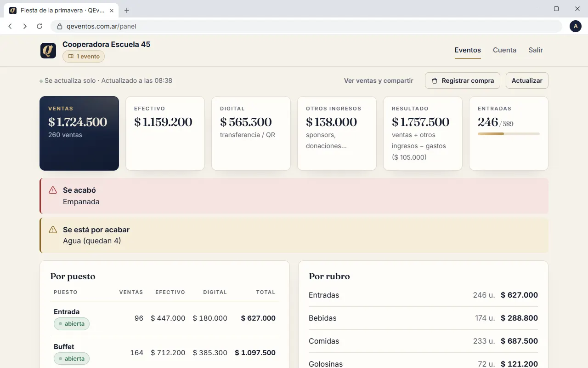Viewport: 588px width, 368px height.
Task: Click the ticket icon in 1 evento badge
Action: tap(71, 57)
